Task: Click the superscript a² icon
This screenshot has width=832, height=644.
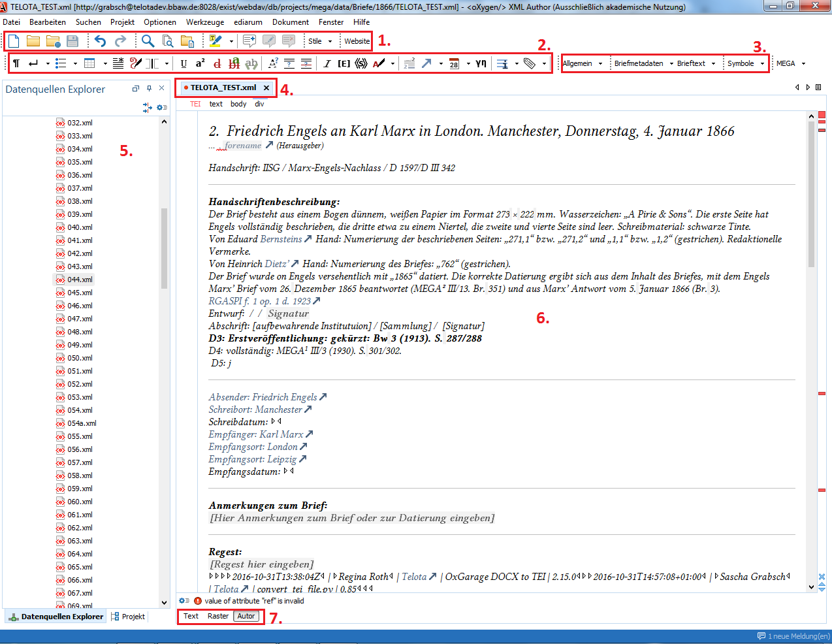Action: click(x=200, y=63)
